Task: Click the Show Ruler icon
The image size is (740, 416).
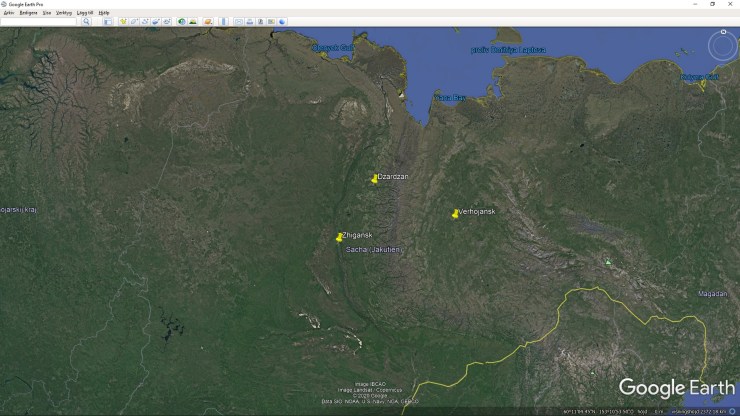Action: pyautogui.click(x=223, y=21)
